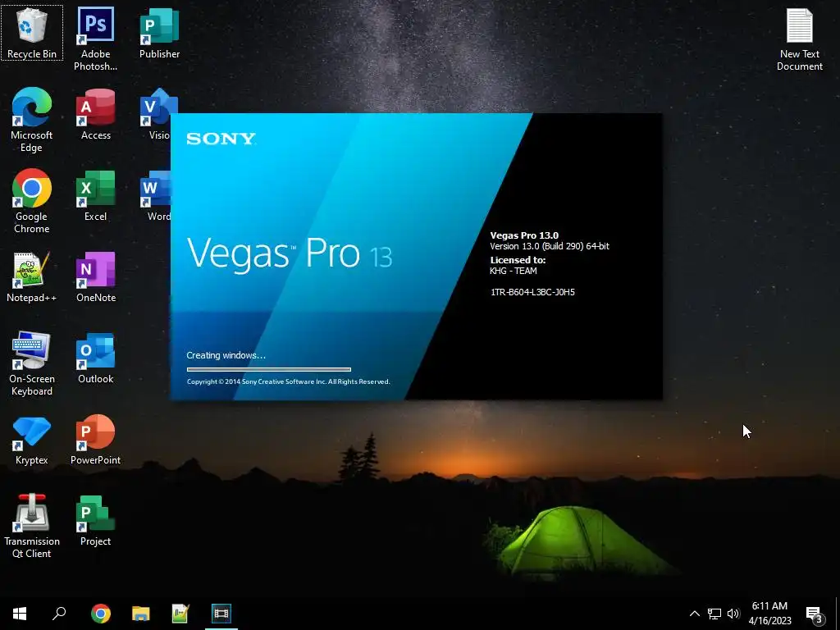The image size is (840, 630).
Task: Expand hidden system tray icons chevron
Action: click(694, 614)
